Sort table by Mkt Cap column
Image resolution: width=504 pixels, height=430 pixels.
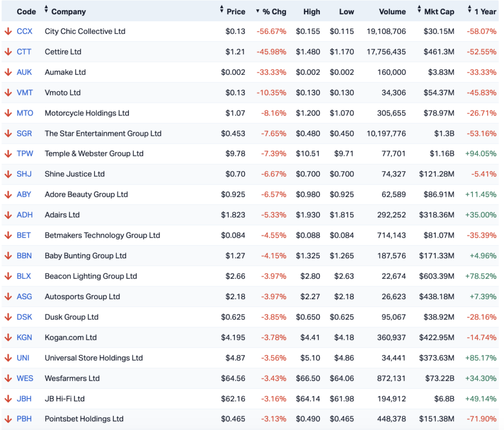[436, 12]
